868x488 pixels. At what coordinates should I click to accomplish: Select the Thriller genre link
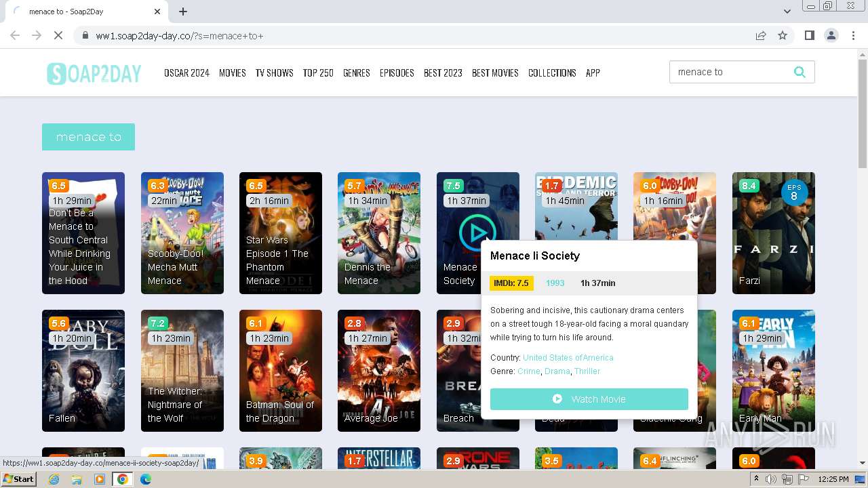tap(587, 371)
